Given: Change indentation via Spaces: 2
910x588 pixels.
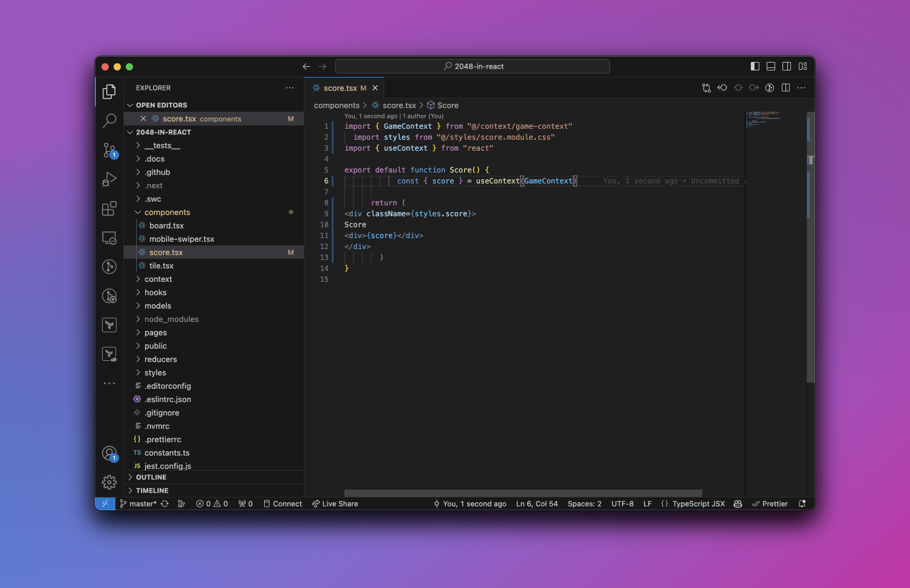Looking at the screenshot, I should [x=584, y=504].
